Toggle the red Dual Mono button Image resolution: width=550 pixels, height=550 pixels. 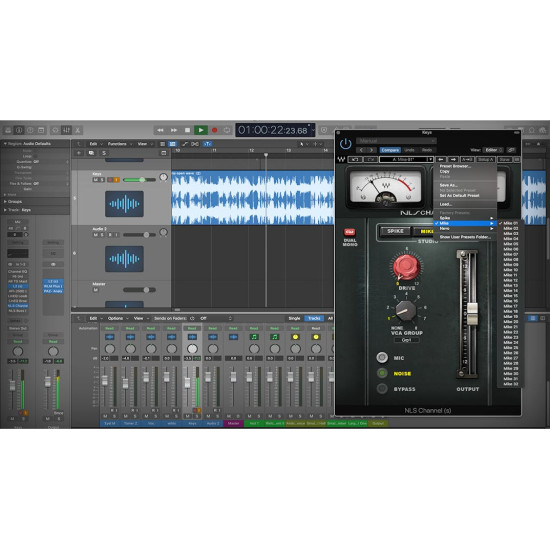[349, 232]
